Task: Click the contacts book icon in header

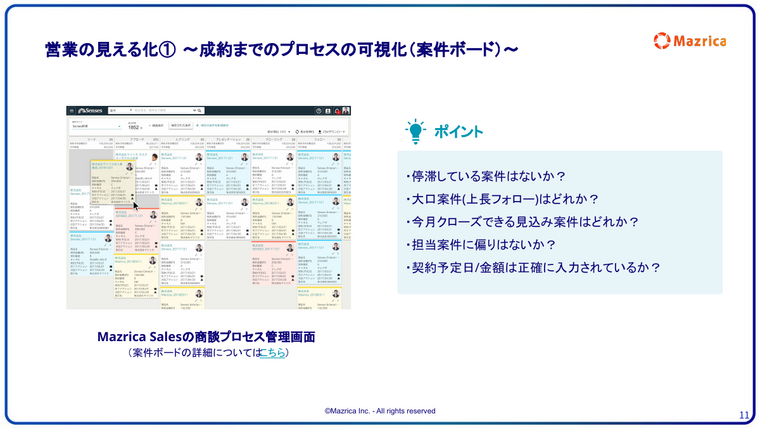Action: (328, 111)
